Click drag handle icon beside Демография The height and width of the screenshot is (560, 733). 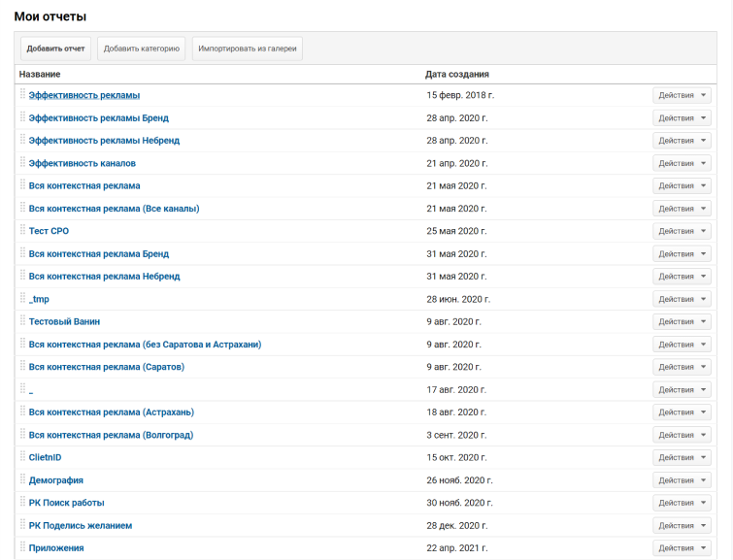click(22, 479)
